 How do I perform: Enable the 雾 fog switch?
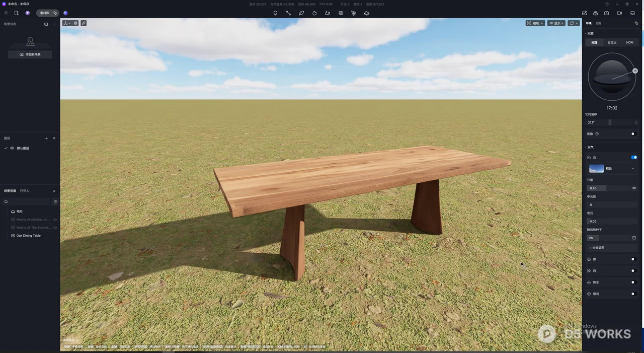pos(634,259)
